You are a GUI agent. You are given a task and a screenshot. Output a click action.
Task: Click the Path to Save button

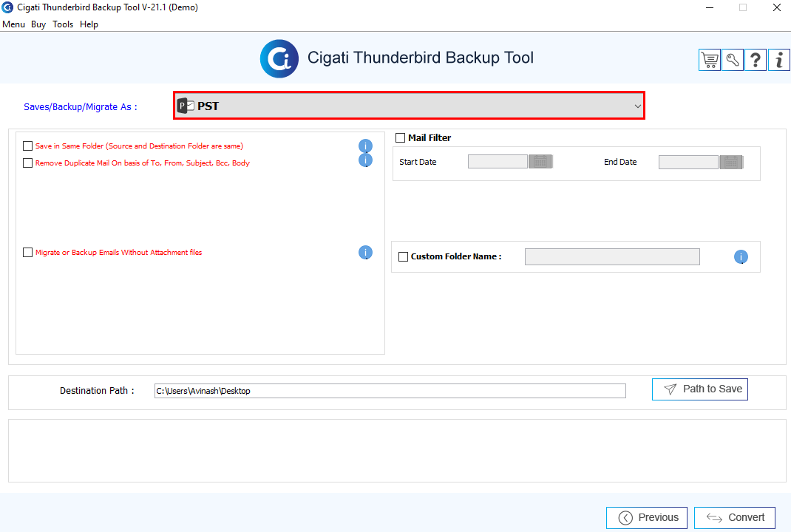[699, 389]
